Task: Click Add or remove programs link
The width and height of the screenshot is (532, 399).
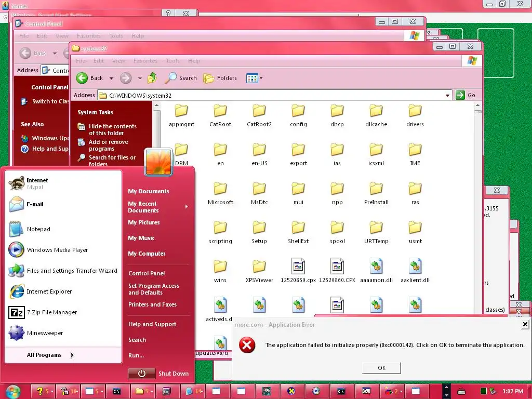Action: point(103,145)
